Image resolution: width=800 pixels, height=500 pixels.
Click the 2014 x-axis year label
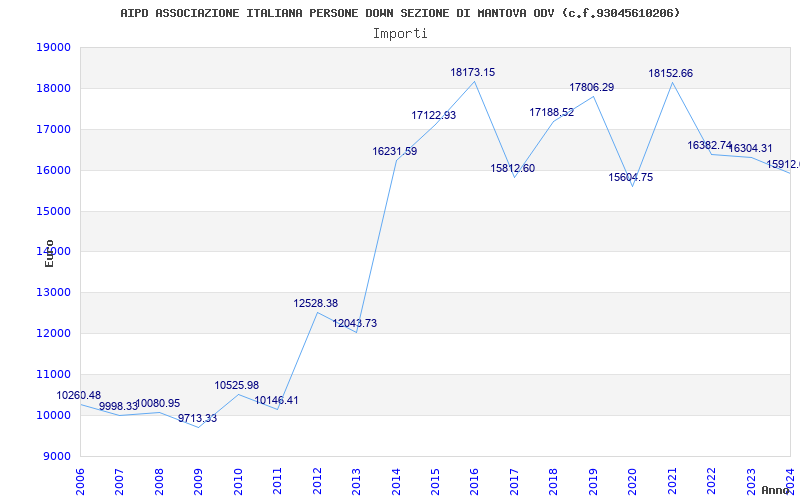pos(396,482)
